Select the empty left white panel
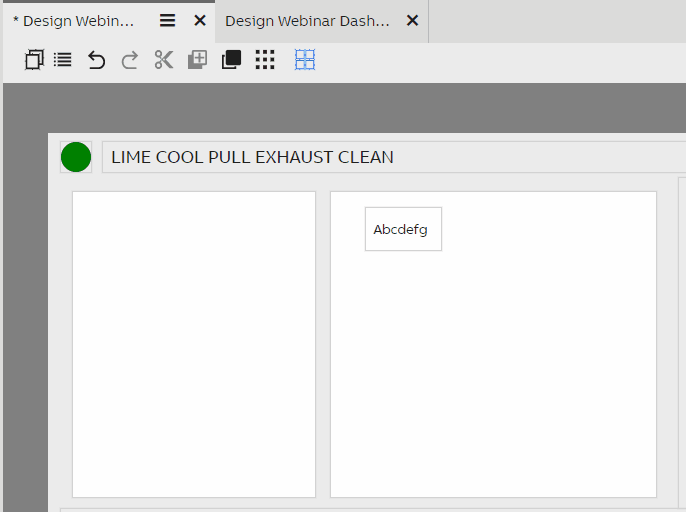This screenshot has height=512, width=686. [x=194, y=344]
